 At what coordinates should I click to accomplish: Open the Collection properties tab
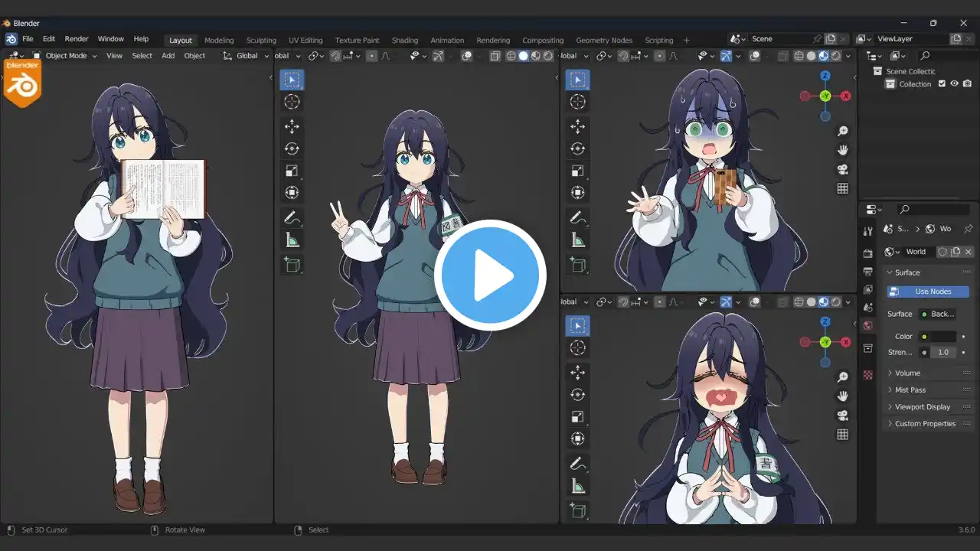[x=867, y=348]
